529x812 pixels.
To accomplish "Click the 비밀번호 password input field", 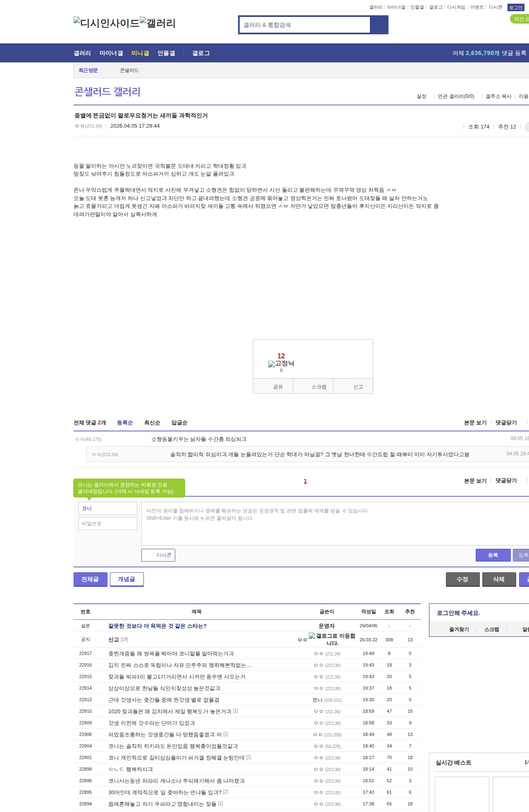I will coord(108,524).
